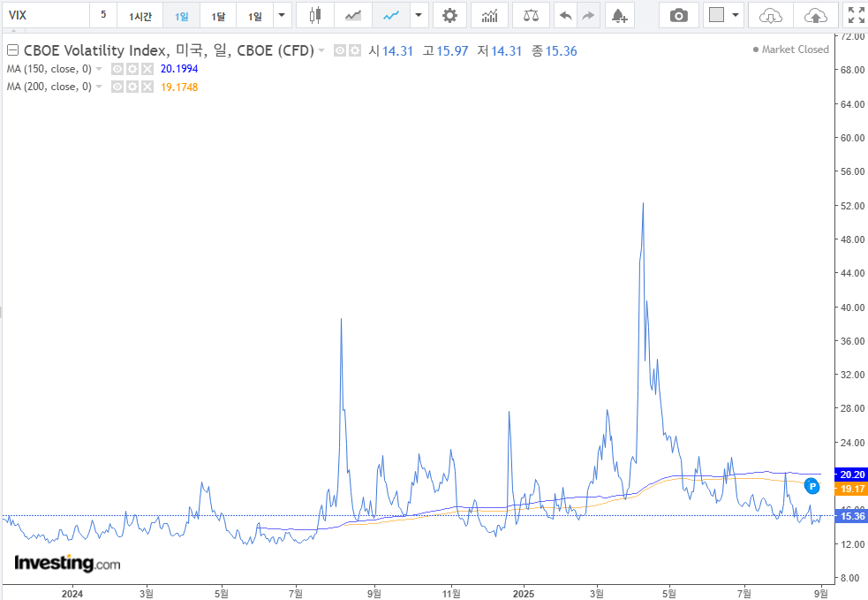Expand the time interval dropdown arrow

click(282, 15)
